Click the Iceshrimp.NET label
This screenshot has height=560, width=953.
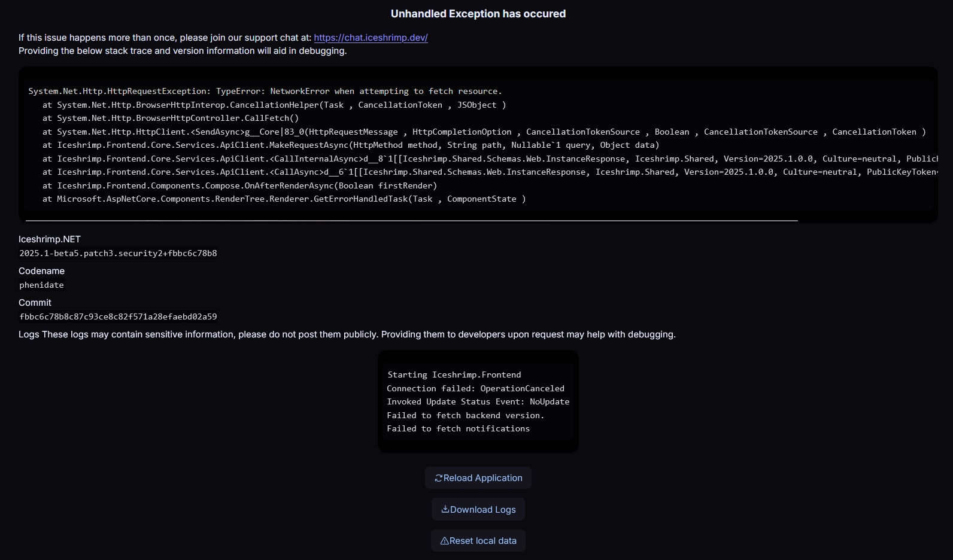(x=50, y=239)
